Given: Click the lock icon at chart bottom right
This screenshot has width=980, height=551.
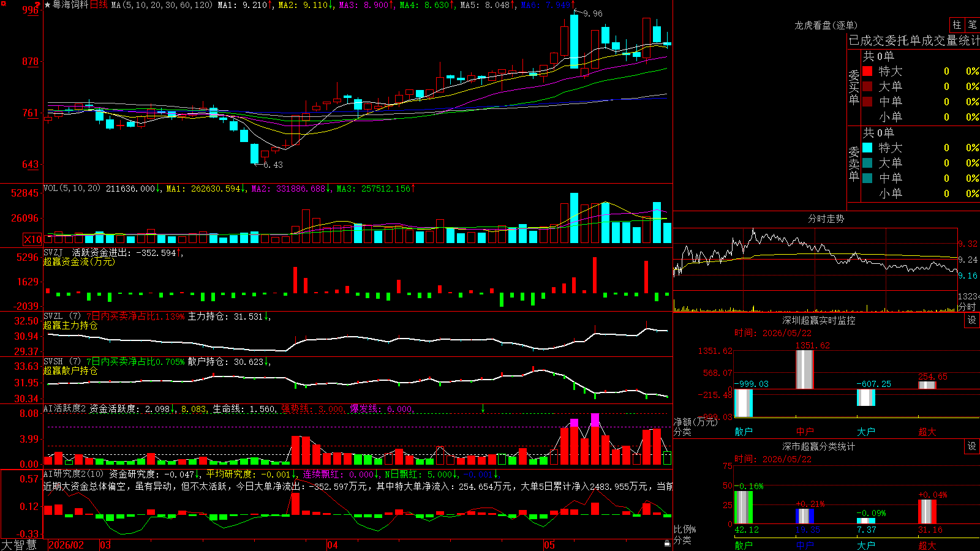Looking at the screenshot, I should (x=667, y=543).
